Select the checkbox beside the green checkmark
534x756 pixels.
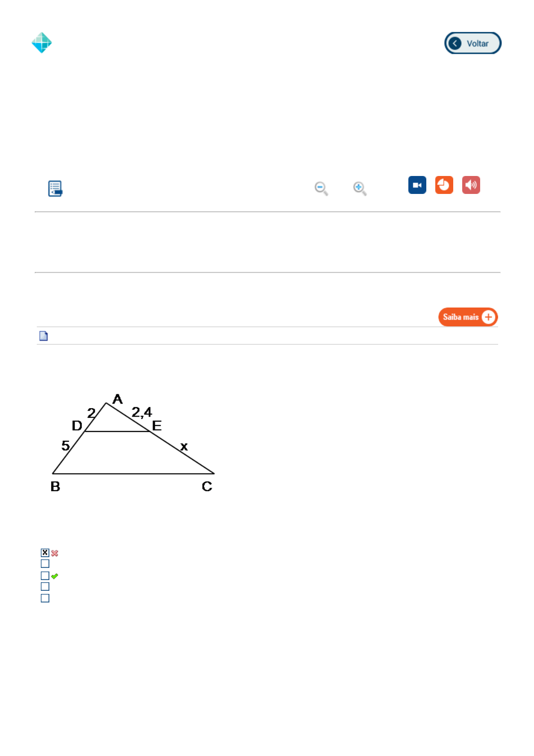click(x=45, y=576)
